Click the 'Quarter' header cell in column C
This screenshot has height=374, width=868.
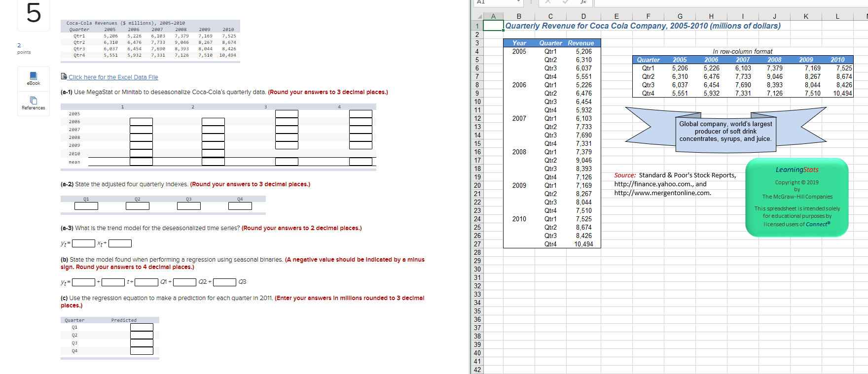pos(550,43)
